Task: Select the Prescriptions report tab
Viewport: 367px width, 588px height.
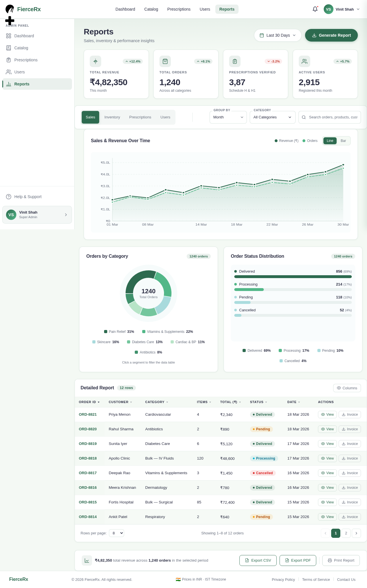Action: tap(140, 117)
